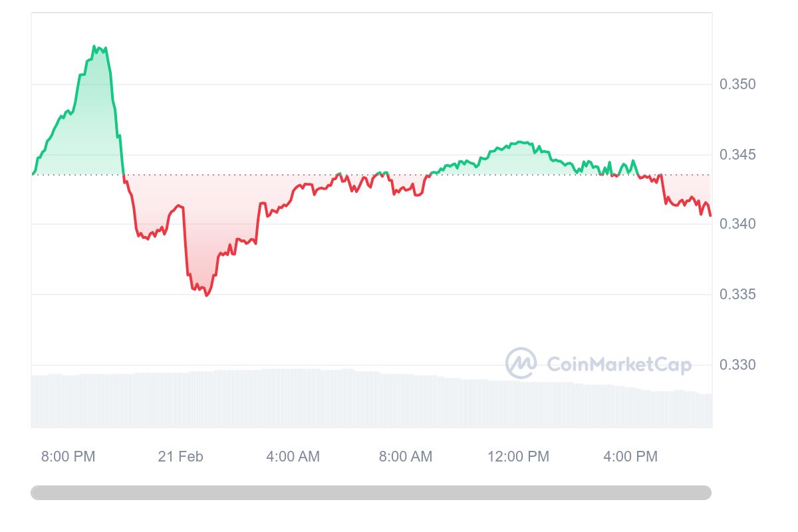798x532 pixels.
Task: Click the 12:00 PM time axis label
Action: click(518, 457)
